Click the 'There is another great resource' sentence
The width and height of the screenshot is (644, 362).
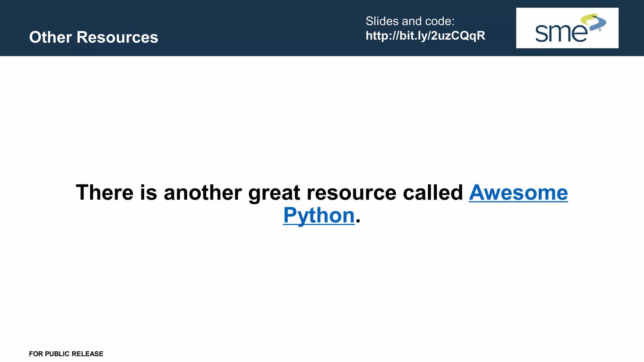[322, 204]
